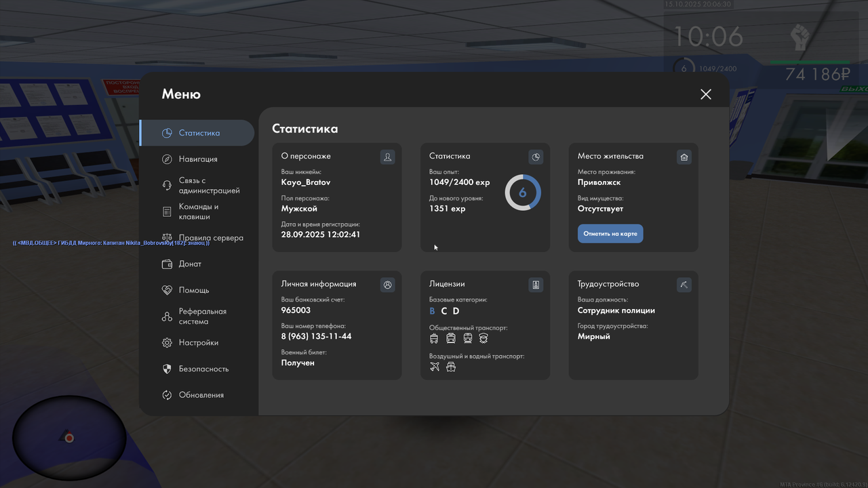
Task: Click the position Сотрудник полиции
Action: [616, 310]
